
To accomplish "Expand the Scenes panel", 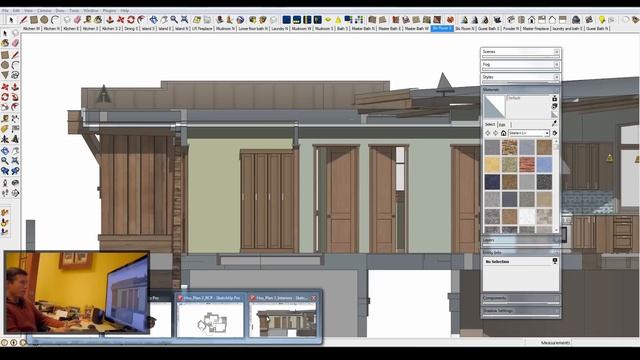I will point(520,52).
